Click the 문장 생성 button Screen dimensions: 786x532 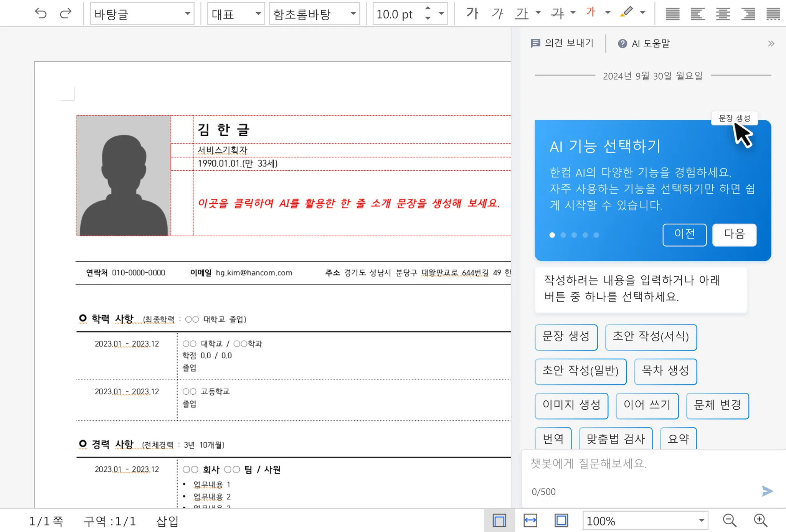click(566, 337)
